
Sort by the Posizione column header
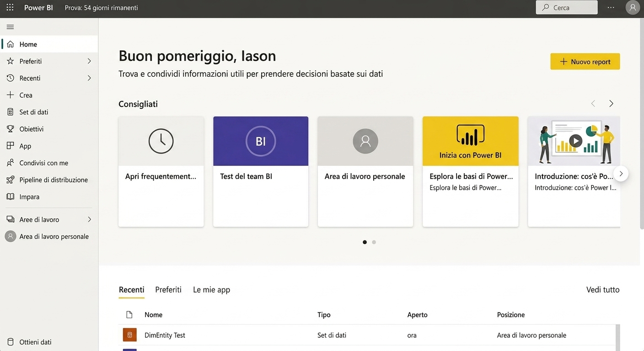[x=511, y=314]
